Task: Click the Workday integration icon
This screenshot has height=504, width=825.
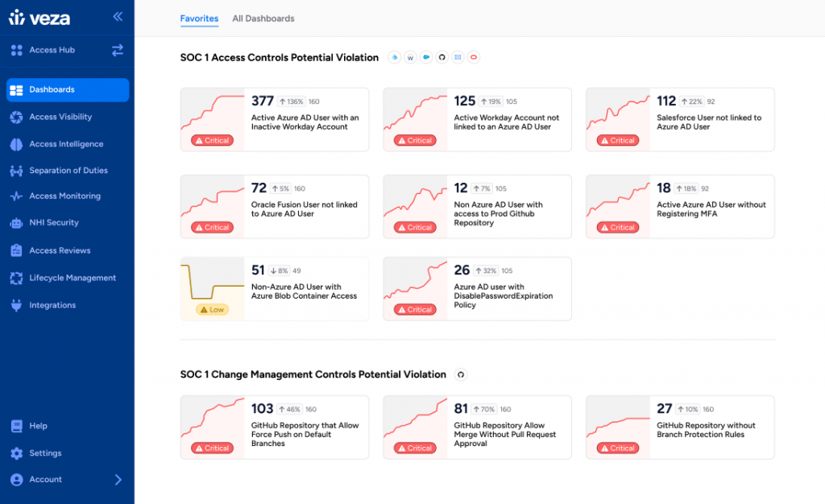Action: (411, 57)
